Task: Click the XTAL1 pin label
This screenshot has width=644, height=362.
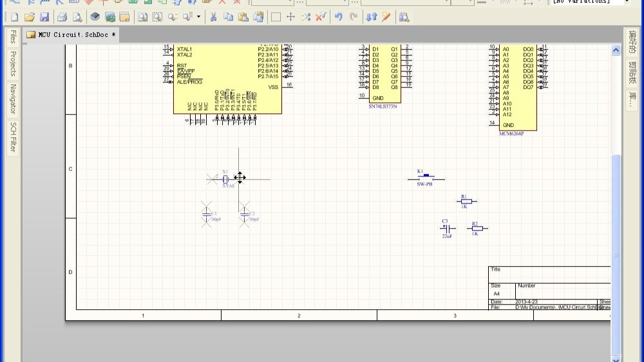Action: [184, 50]
